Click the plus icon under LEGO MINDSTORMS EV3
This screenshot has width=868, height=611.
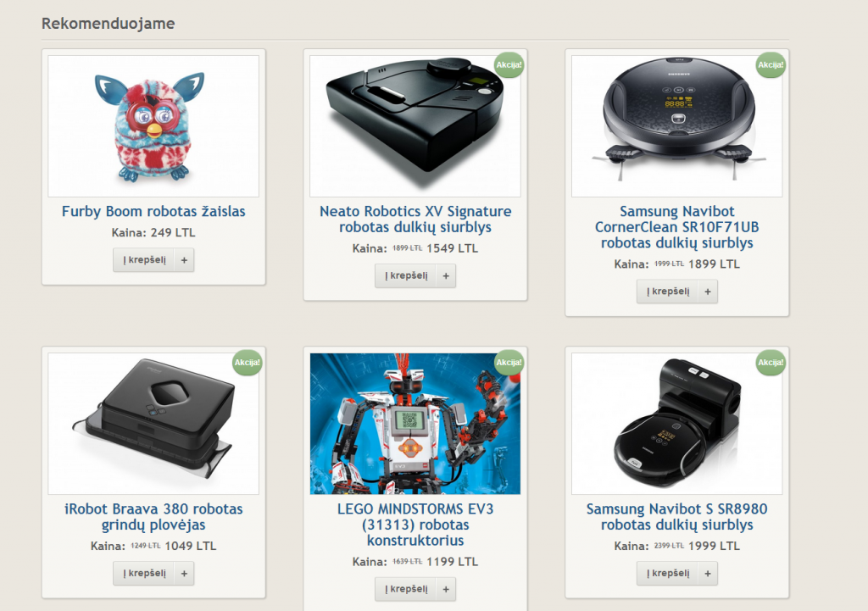[446, 590]
